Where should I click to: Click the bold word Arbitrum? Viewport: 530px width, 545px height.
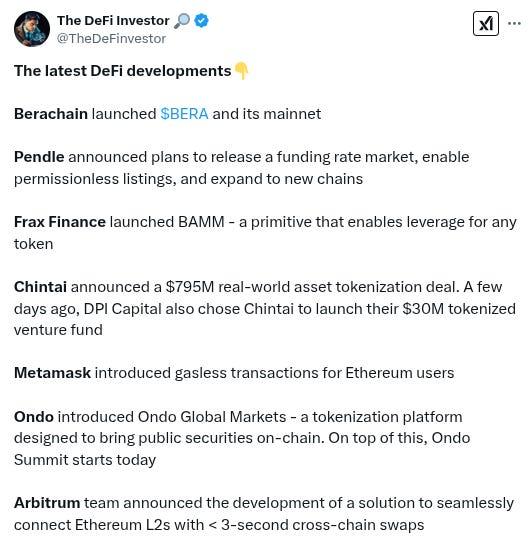click(47, 503)
